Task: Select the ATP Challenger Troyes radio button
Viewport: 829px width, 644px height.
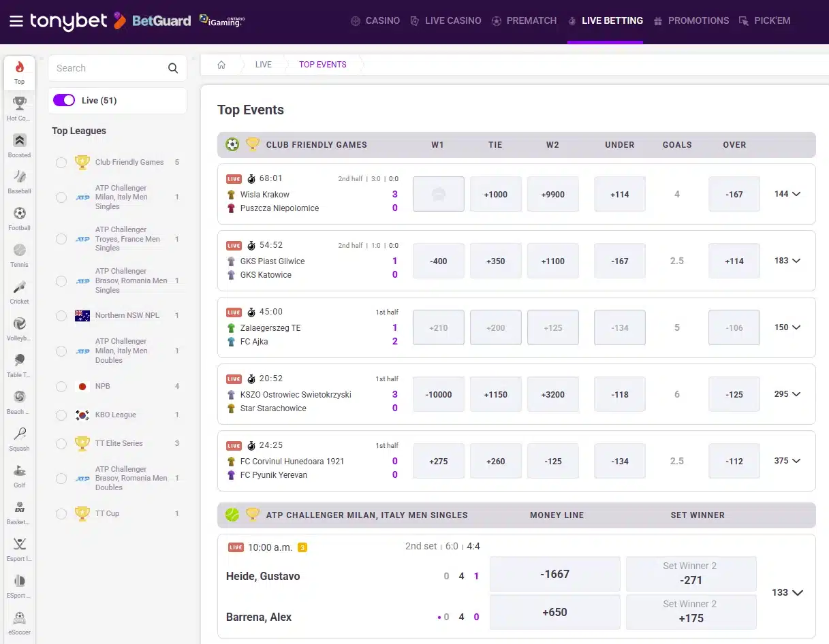Action: point(61,239)
